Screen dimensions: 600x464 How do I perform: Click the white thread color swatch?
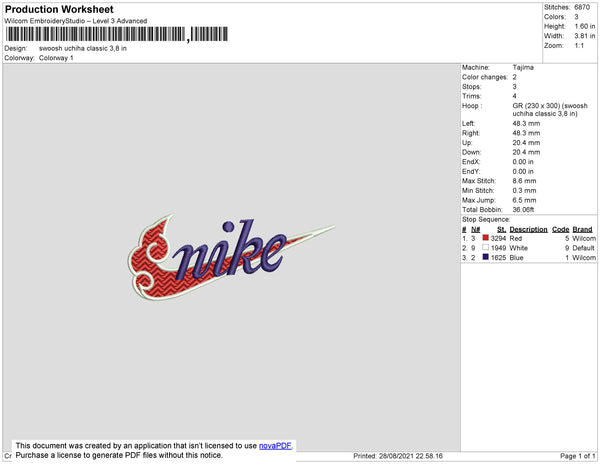(486, 247)
